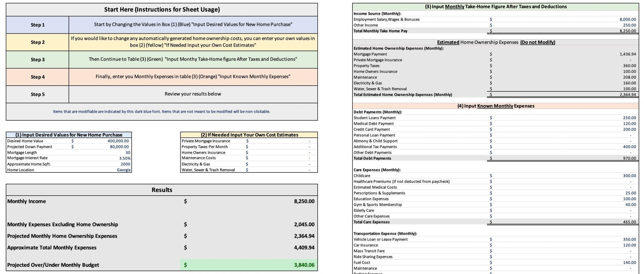The height and width of the screenshot is (274, 644).
Task: Click the Step 1 instruction cell
Action: tap(193, 25)
